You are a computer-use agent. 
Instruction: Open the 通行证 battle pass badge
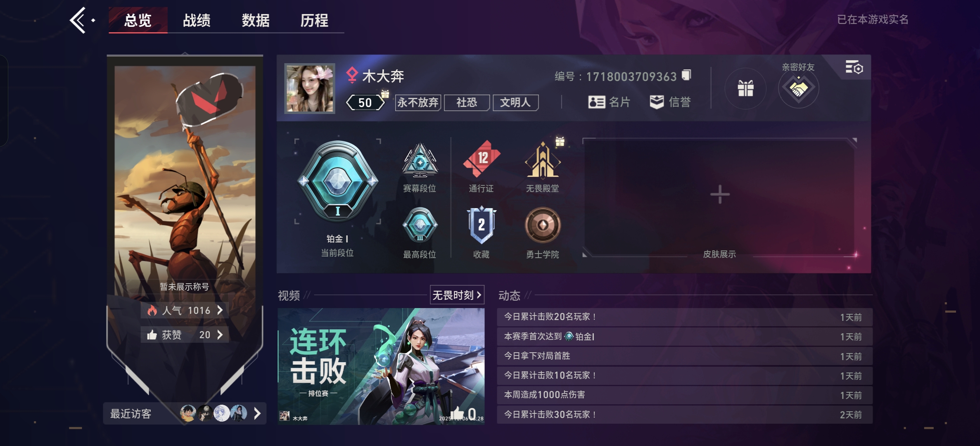pos(482,159)
